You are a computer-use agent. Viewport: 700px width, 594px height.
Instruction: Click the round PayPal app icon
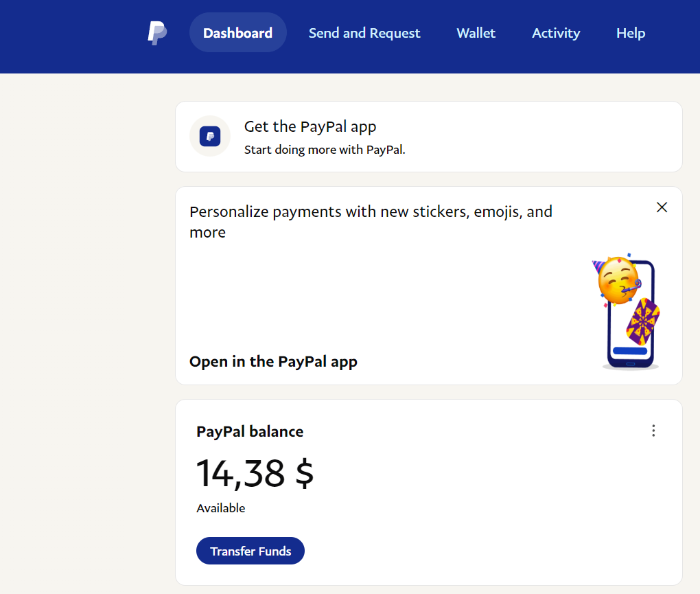click(x=209, y=136)
